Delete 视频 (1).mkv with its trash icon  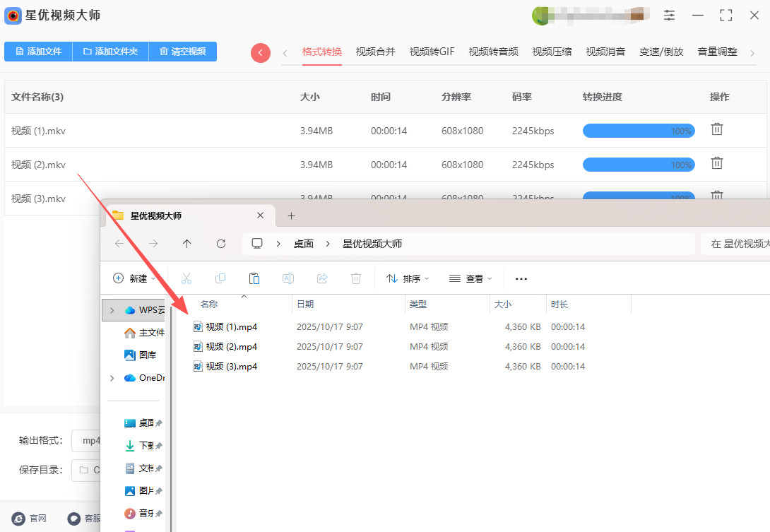tap(717, 129)
